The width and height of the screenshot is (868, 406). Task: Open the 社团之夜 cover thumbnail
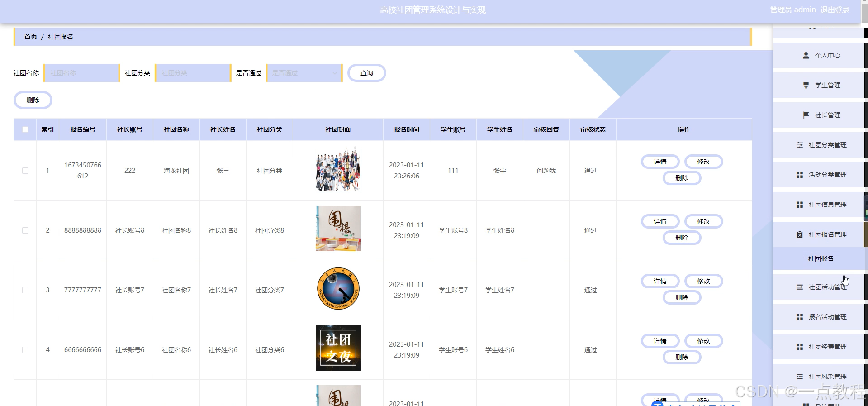(x=338, y=348)
